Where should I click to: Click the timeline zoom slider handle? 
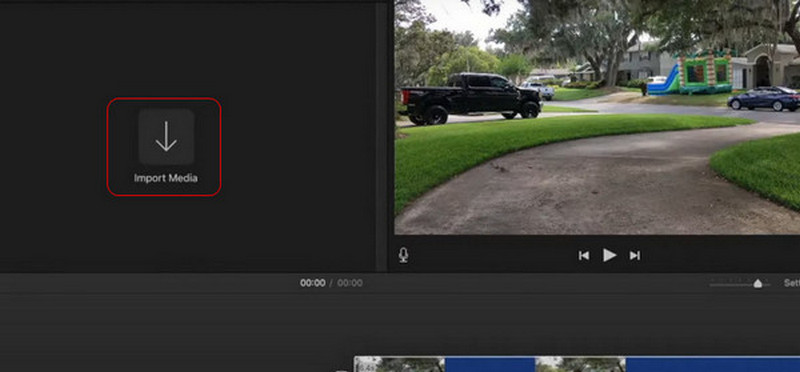tap(758, 283)
